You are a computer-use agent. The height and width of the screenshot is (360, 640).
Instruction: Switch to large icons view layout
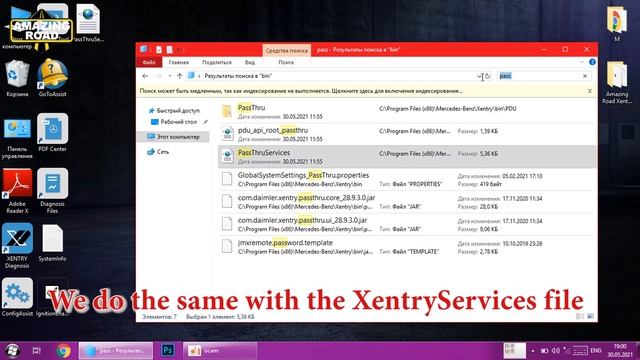[590, 316]
